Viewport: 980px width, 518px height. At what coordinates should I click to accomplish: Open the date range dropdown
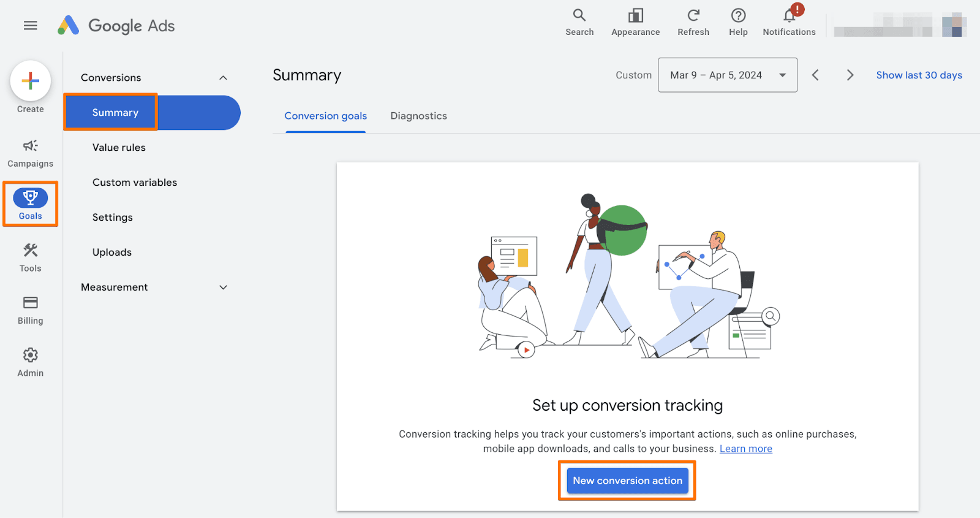tap(727, 75)
